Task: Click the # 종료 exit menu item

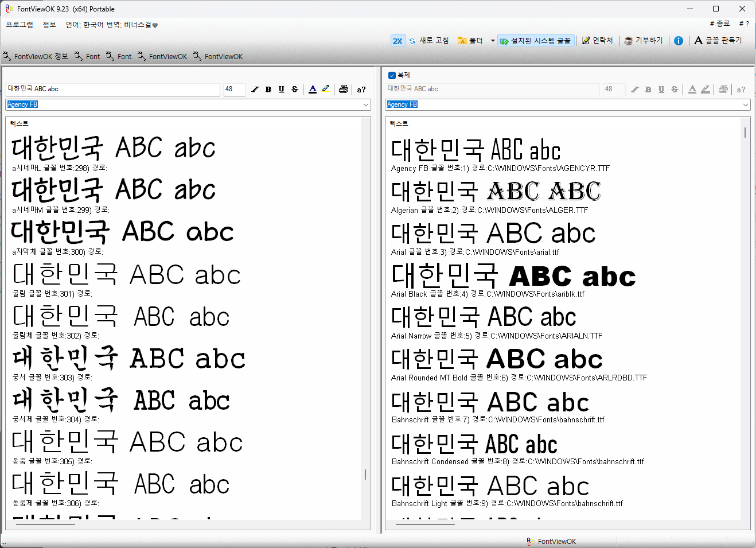Action: click(x=720, y=24)
